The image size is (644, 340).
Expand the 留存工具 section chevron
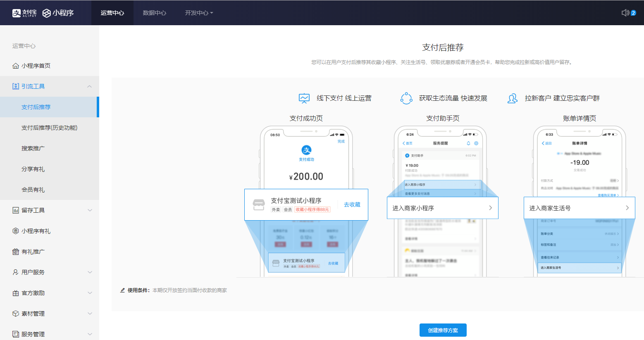[90, 210]
